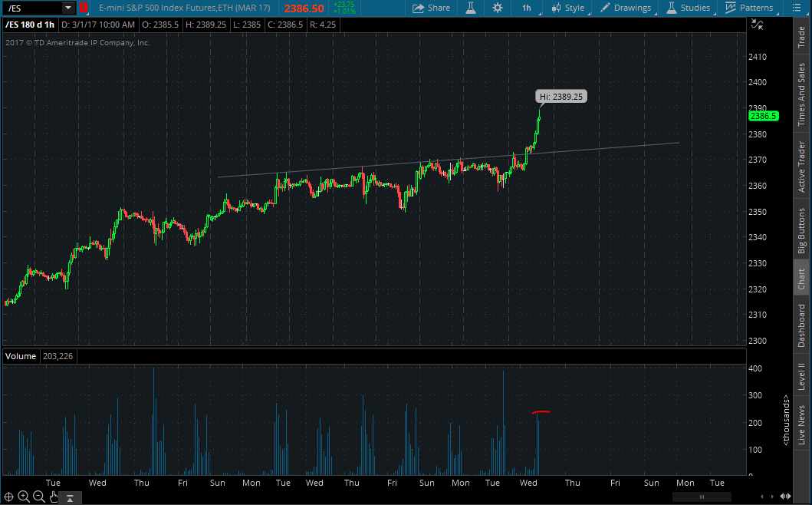Click the C: 2386.5 close readout
The width and height of the screenshot is (812, 505).
coord(285,25)
